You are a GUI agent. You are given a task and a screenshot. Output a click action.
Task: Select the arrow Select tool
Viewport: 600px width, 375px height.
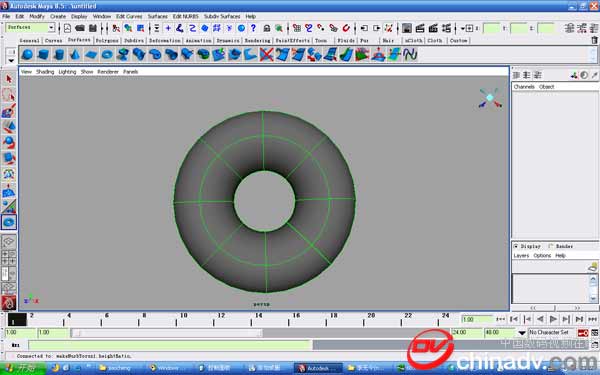(x=9, y=79)
